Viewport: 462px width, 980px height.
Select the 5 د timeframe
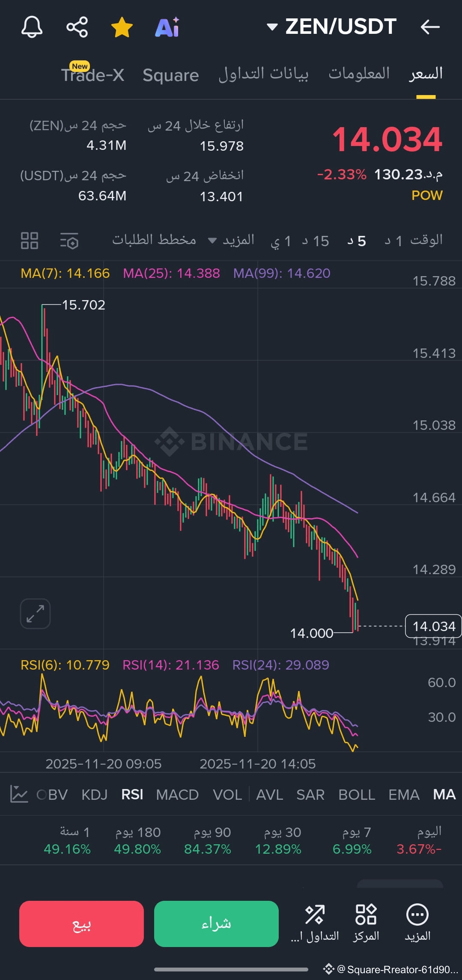[357, 241]
